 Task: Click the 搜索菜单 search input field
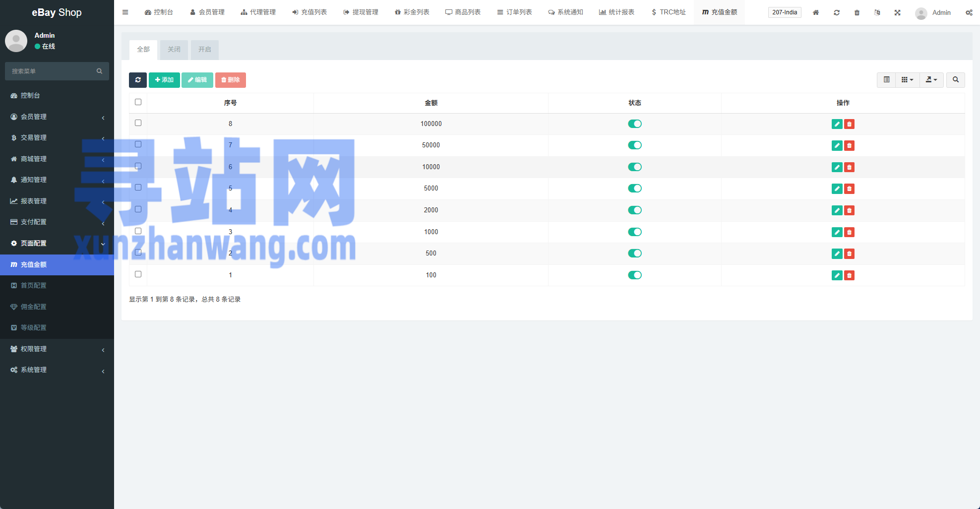click(52, 71)
